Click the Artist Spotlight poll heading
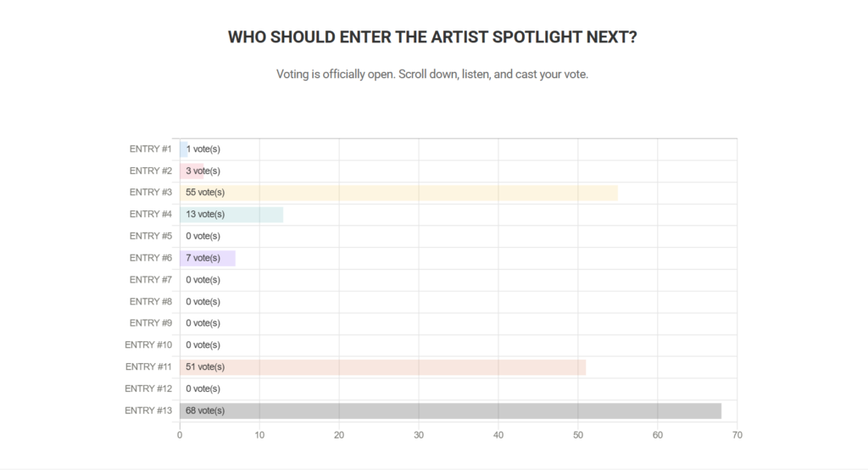868x470 pixels. (432, 38)
